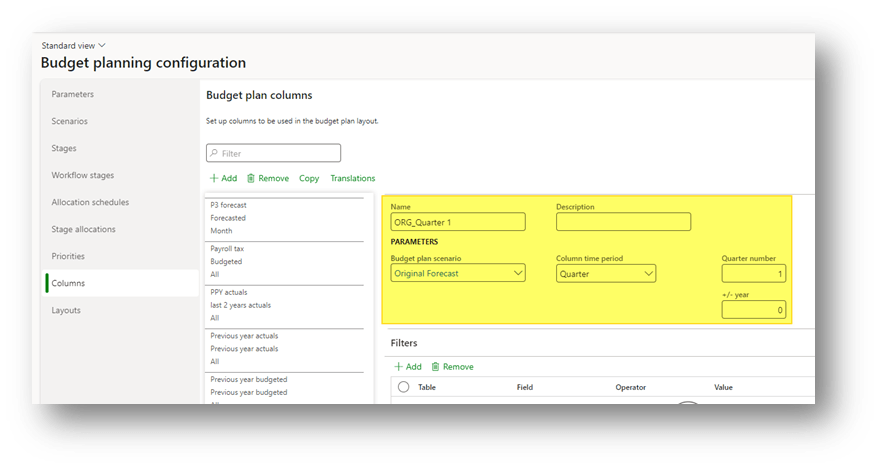The width and height of the screenshot is (880, 469).
Task: Open the Budget plan scenario dropdown
Action: click(x=517, y=273)
